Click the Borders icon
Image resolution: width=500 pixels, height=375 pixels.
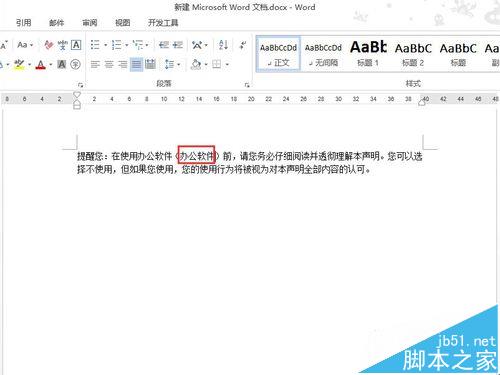(x=217, y=64)
